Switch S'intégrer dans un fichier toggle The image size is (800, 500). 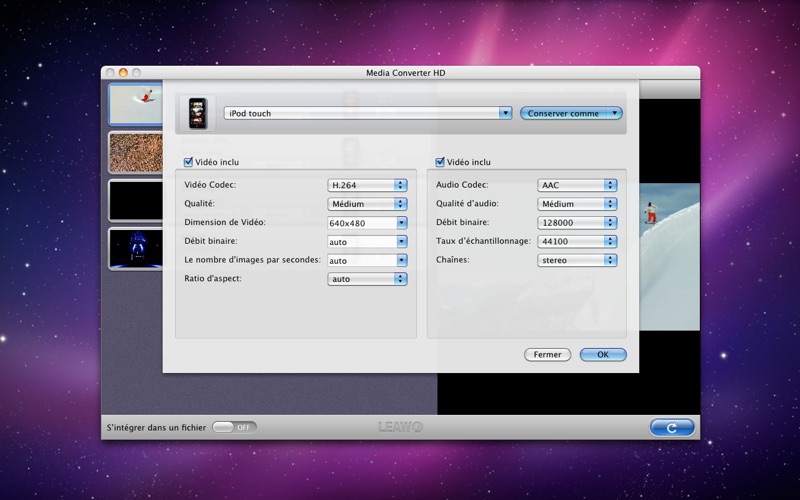coord(234,427)
